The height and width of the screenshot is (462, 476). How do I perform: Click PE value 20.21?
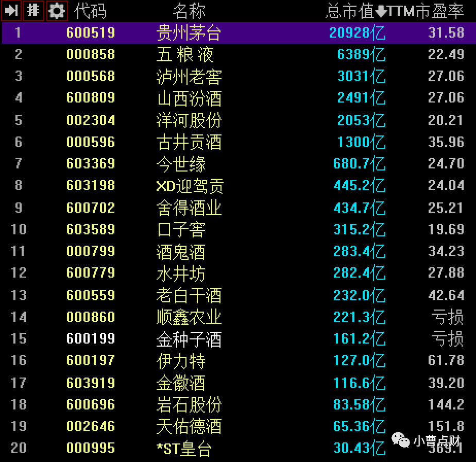click(445, 120)
